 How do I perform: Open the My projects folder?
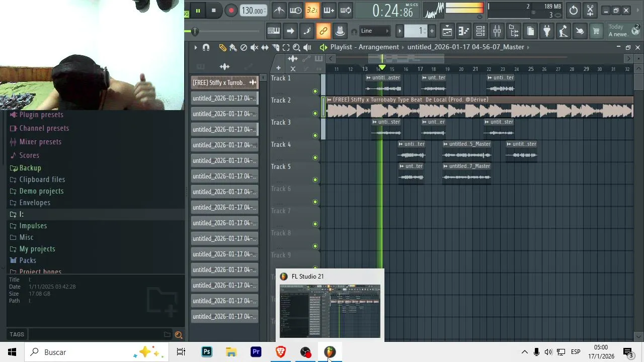(x=37, y=249)
